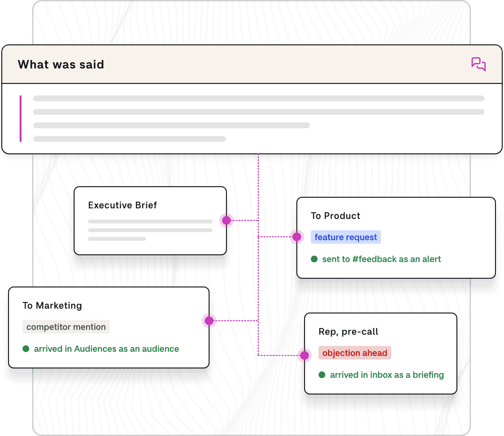Click the "objection ahead" tag

[x=355, y=353]
